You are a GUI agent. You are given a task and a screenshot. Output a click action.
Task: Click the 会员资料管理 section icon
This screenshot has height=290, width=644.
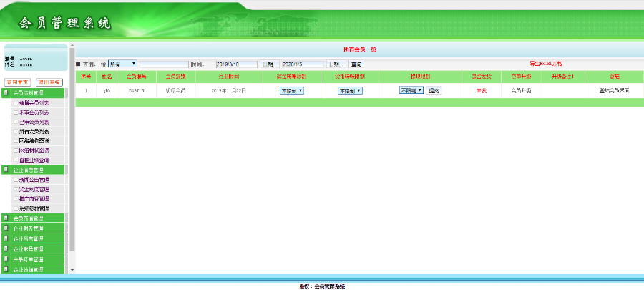click(x=6, y=93)
